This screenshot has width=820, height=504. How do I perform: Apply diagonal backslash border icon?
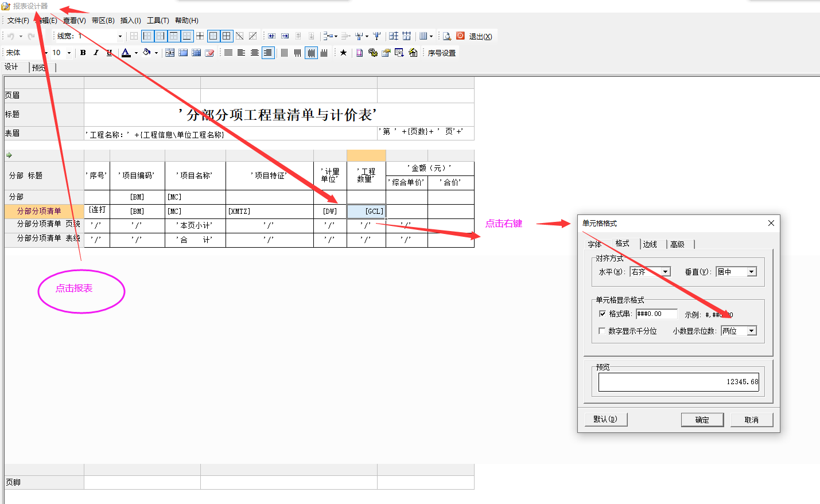point(240,36)
